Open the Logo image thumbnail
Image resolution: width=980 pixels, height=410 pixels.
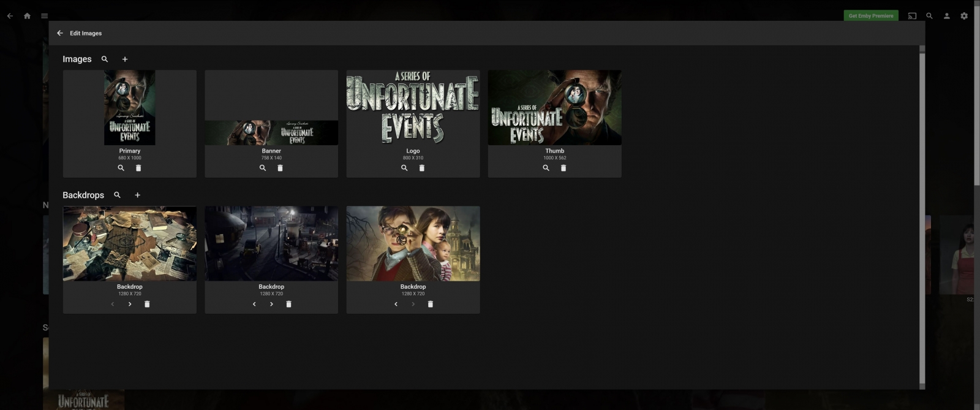point(413,108)
